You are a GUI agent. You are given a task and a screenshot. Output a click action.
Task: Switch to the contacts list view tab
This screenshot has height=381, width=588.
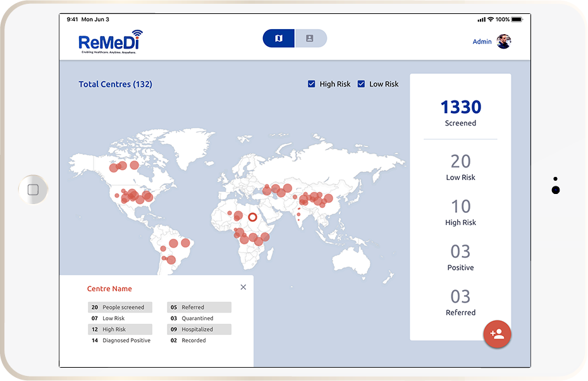click(310, 39)
